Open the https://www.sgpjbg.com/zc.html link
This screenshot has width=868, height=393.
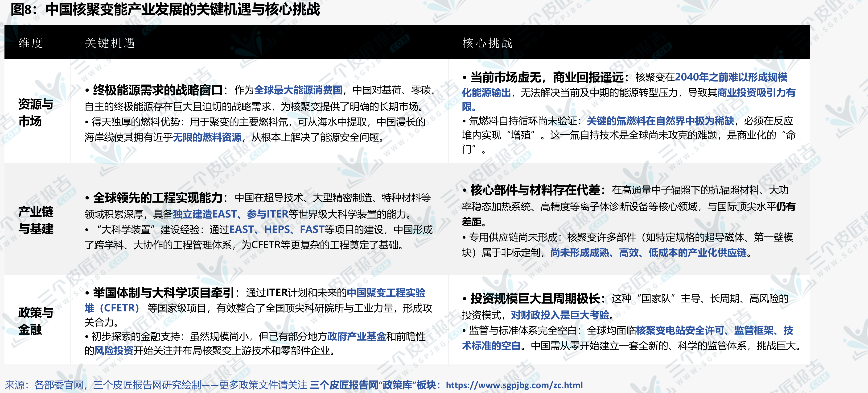coord(514,385)
